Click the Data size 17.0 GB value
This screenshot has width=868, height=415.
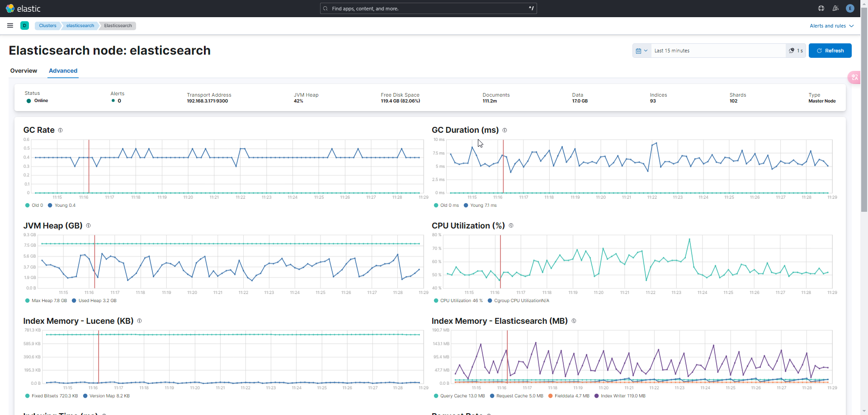580,101
